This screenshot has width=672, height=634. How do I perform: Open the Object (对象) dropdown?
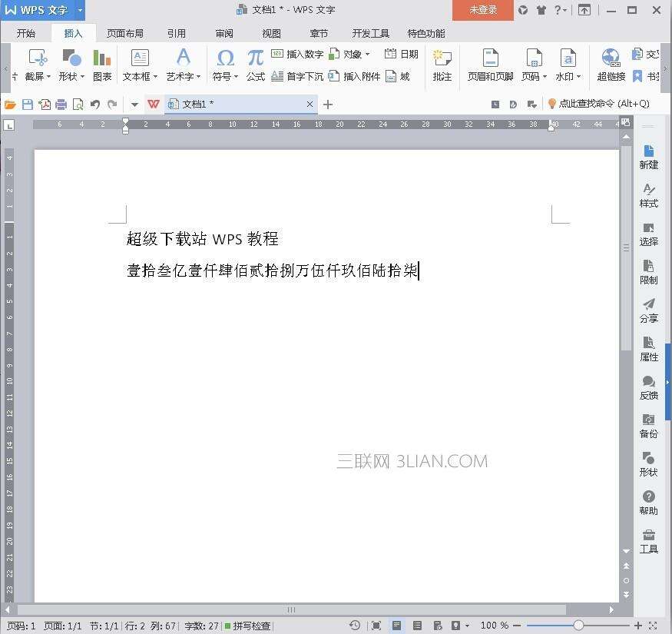[350, 54]
